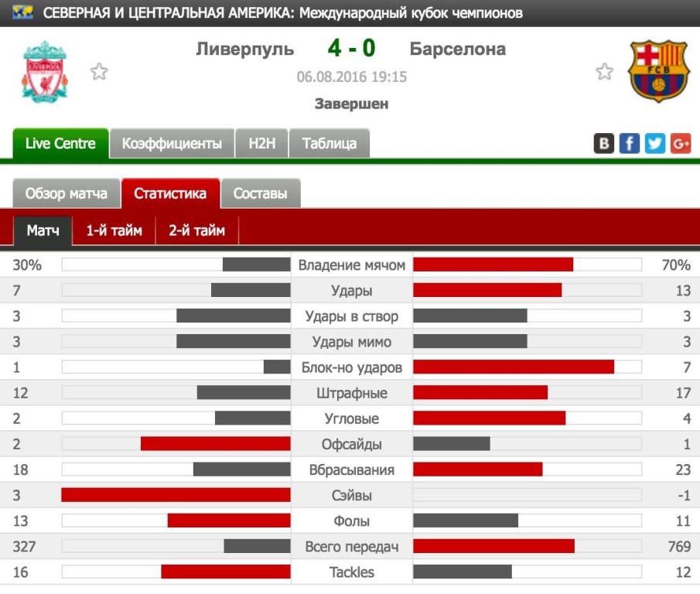Open the Коэффициенты tab
Viewport: 700px width, 594px height.
[172, 143]
